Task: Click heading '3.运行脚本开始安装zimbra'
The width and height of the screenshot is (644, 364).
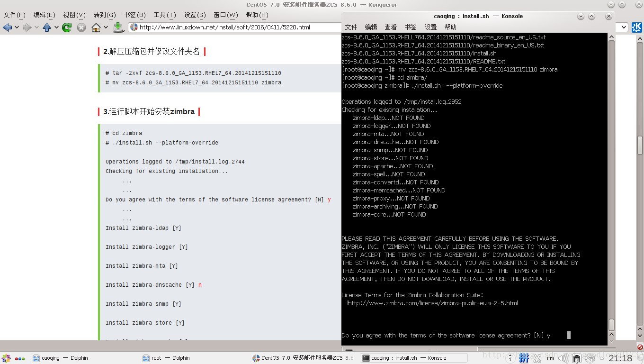Action: (x=149, y=111)
